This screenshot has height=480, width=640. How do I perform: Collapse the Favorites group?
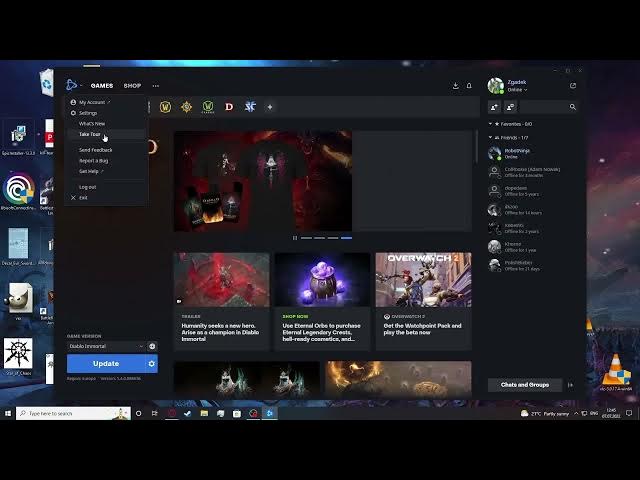[490, 124]
